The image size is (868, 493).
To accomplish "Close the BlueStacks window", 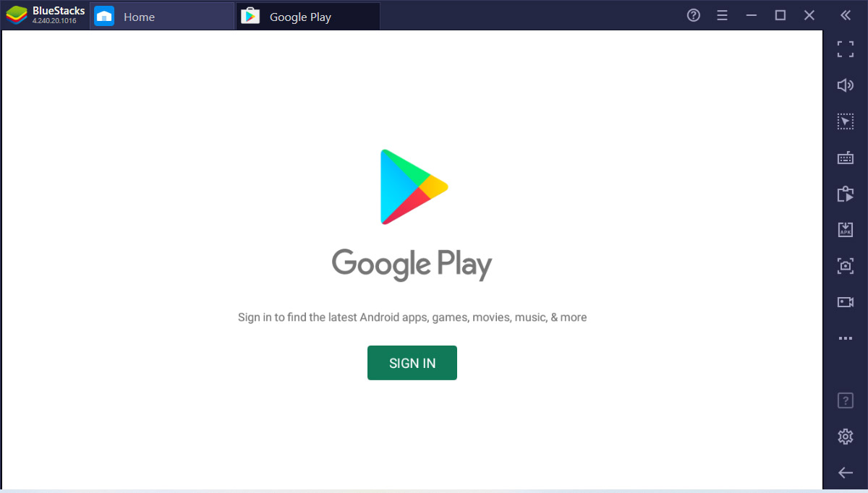I will (x=809, y=15).
